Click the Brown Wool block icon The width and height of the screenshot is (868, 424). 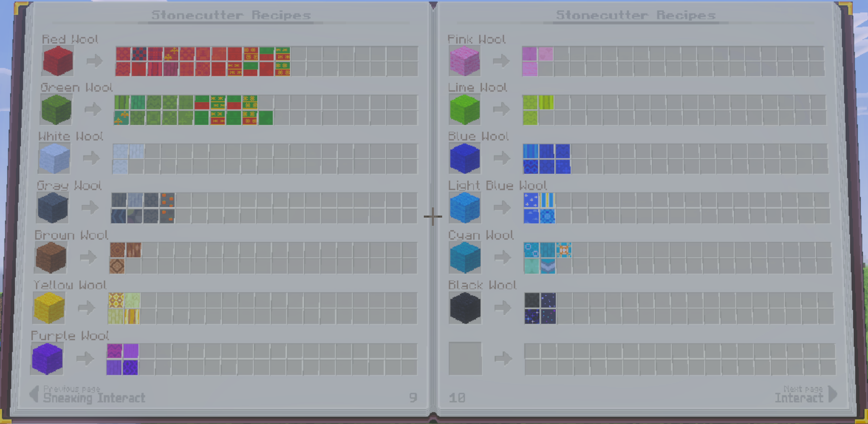click(51, 258)
